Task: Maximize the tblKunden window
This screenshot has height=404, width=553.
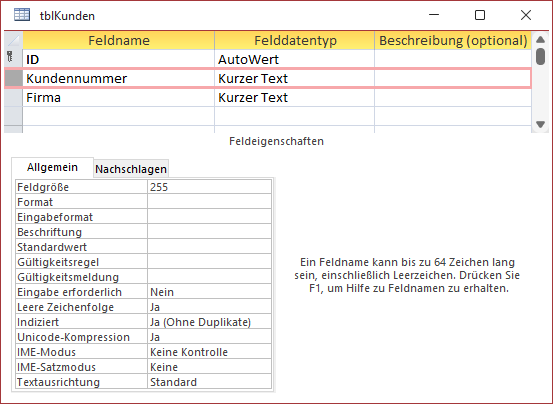Action: [x=480, y=15]
